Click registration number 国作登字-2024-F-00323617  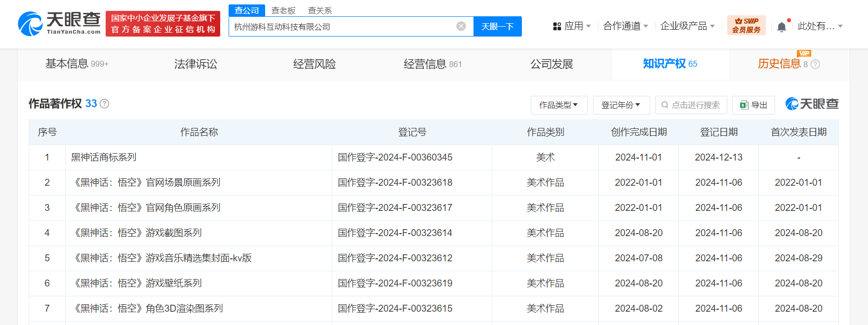coord(395,208)
